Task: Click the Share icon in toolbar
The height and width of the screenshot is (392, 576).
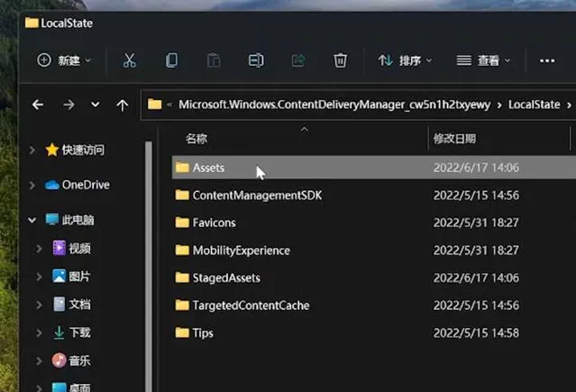Action: (x=298, y=60)
